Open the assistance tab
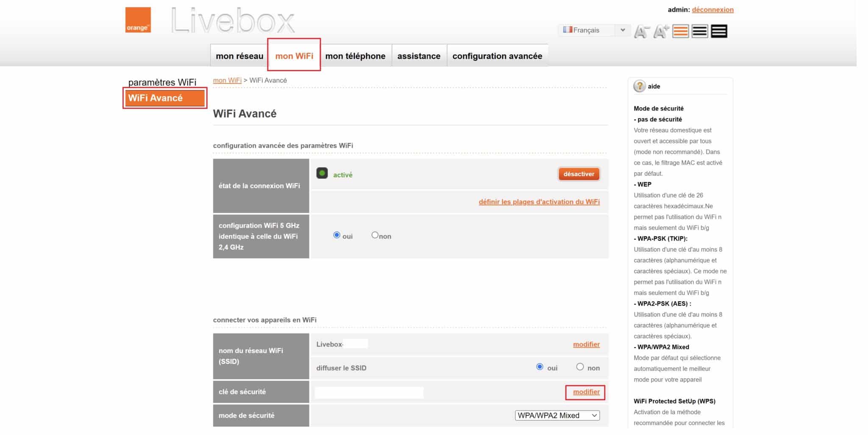The image size is (868, 435). pyautogui.click(x=419, y=56)
